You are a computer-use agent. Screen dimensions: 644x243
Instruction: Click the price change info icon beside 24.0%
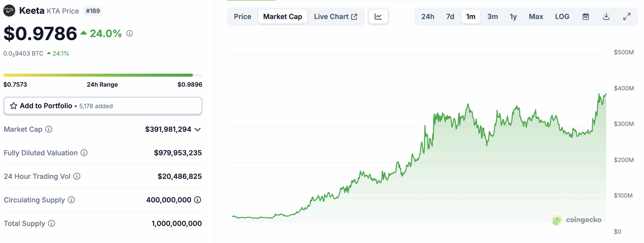130,34
